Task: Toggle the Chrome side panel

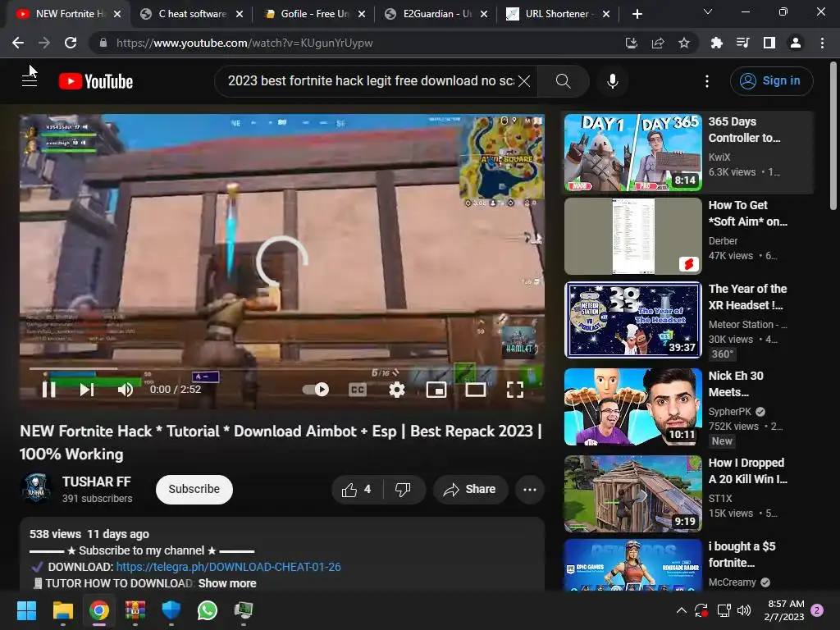Action: click(x=769, y=43)
